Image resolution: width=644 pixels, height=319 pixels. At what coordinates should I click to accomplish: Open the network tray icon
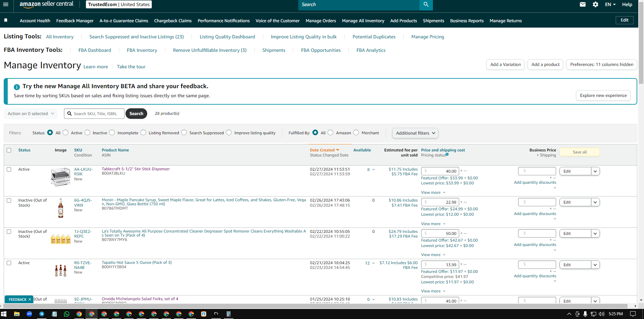[x=594, y=314]
